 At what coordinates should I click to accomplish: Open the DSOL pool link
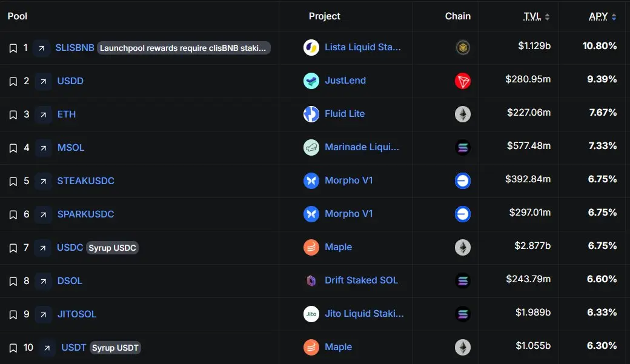tap(70, 281)
